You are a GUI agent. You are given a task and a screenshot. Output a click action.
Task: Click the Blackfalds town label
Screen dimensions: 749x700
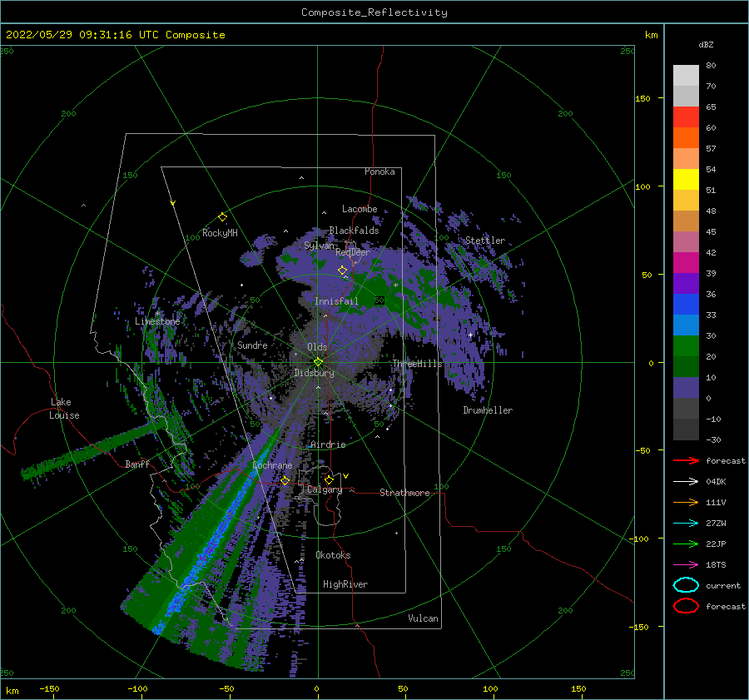pos(354,231)
